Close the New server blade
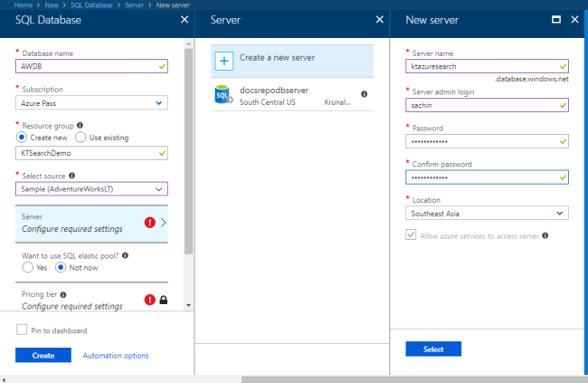 coord(574,20)
